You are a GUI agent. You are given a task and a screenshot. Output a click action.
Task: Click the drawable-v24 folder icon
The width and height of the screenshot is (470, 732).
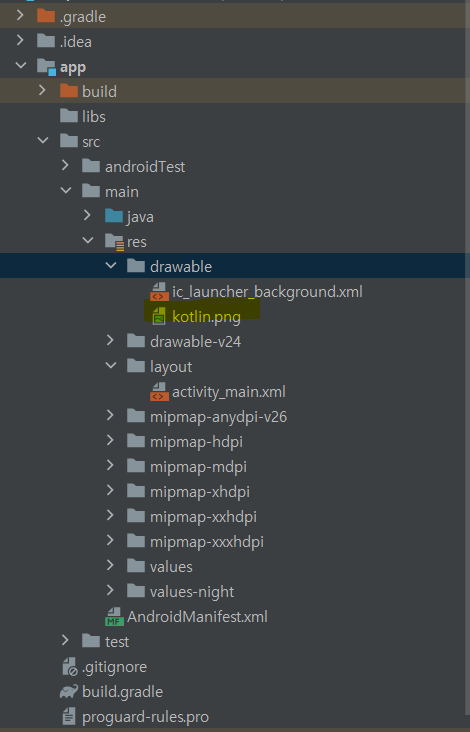136,341
